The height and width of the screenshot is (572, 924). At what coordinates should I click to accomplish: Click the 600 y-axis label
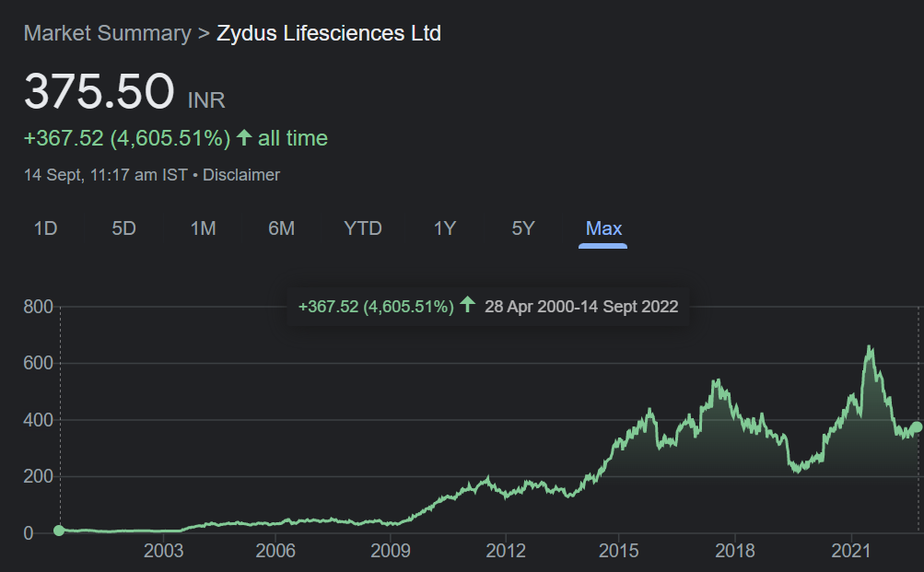pyautogui.click(x=39, y=363)
